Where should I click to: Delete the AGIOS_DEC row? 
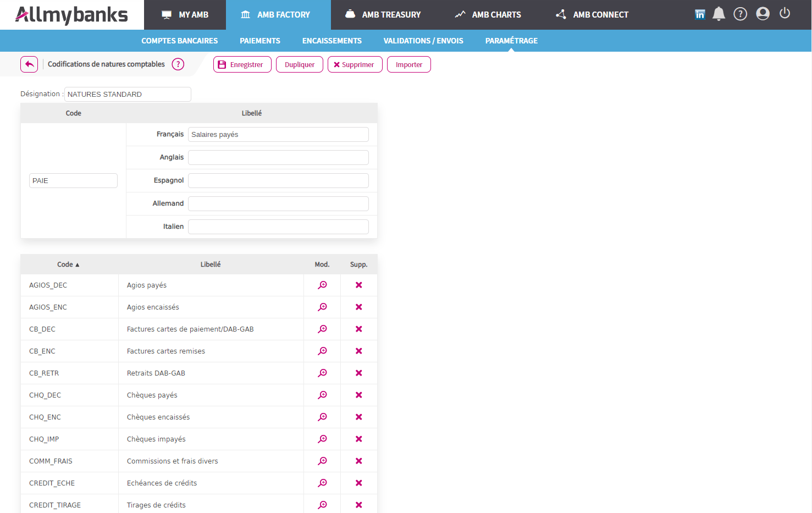pyautogui.click(x=359, y=285)
